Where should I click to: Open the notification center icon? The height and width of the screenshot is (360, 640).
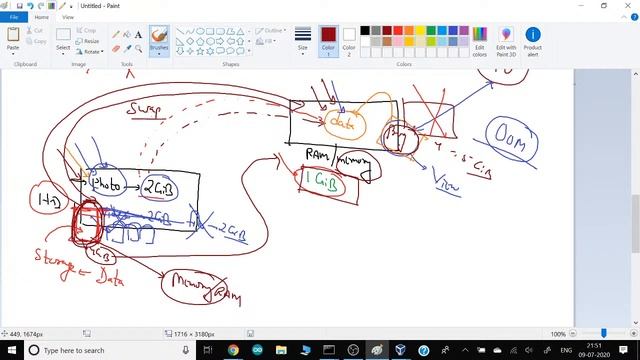(623, 350)
